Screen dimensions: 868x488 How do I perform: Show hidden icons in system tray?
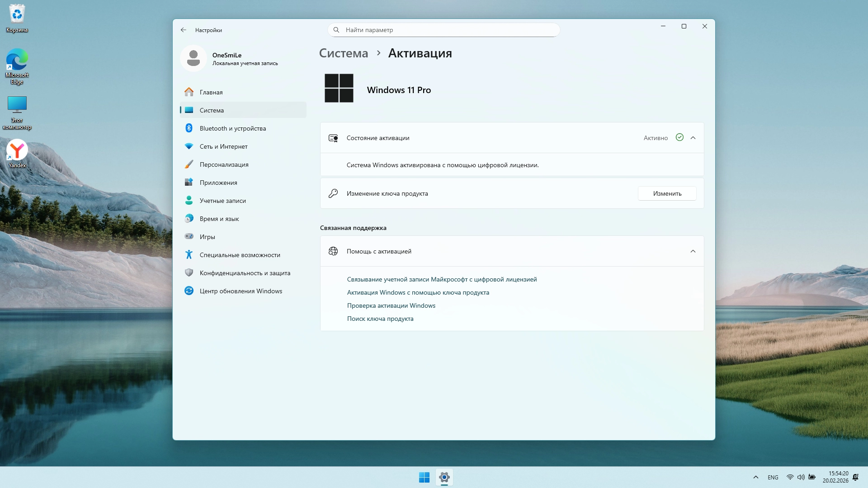[x=755, y=477]
